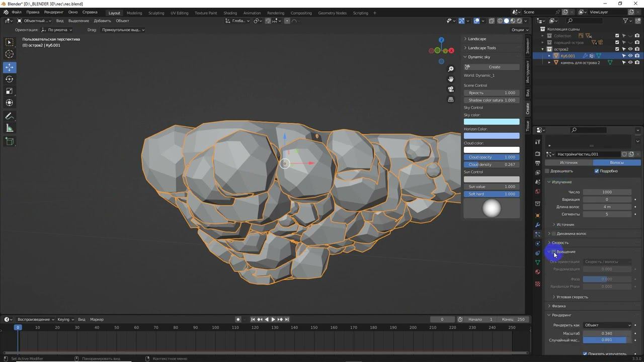Toggle camera view in viewport
Image resolution: width=644 pixels, height=362 pixels.
(451, 89)
